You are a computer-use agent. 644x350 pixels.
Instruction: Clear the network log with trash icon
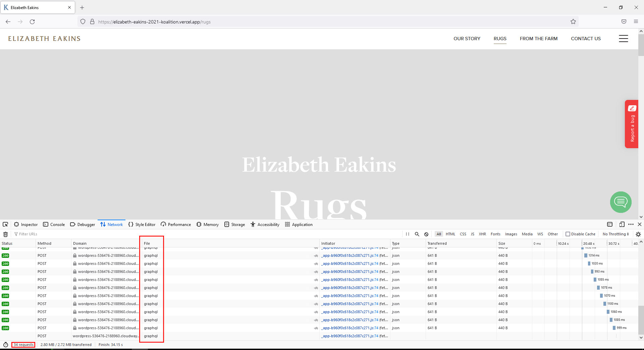[x=6, y=234]
